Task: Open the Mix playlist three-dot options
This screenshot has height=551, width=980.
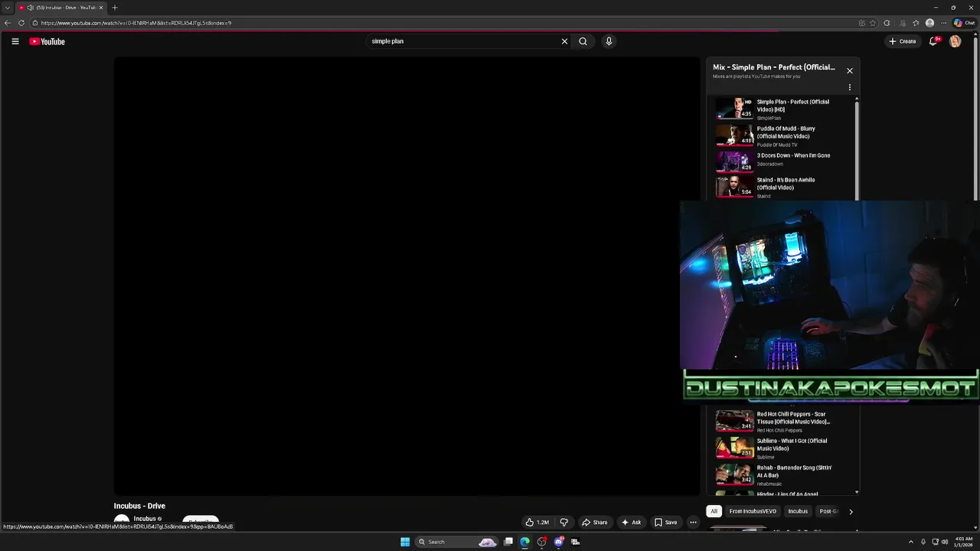Action: click(849, 87)
